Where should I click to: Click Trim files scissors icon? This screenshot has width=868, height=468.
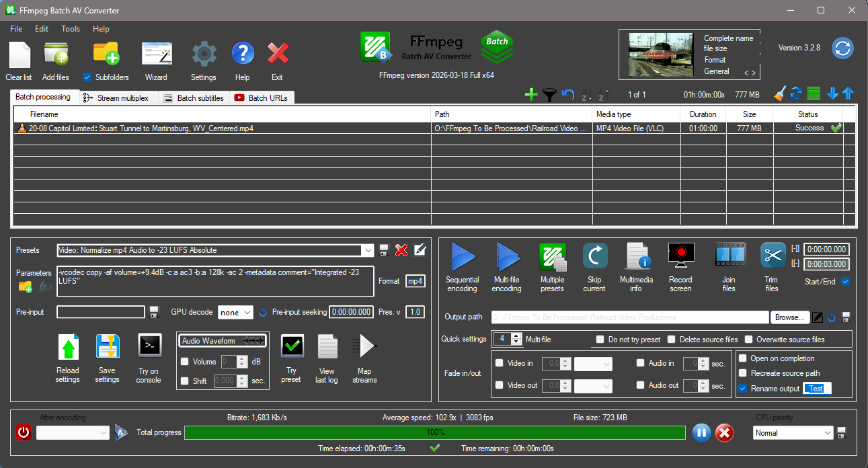[x=773, y=256]
